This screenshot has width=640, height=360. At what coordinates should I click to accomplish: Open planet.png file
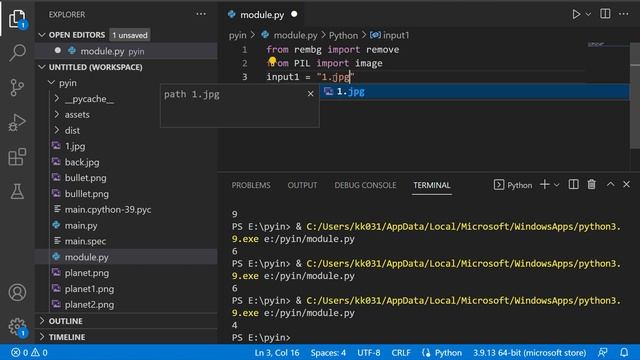(x=127, y=273)
